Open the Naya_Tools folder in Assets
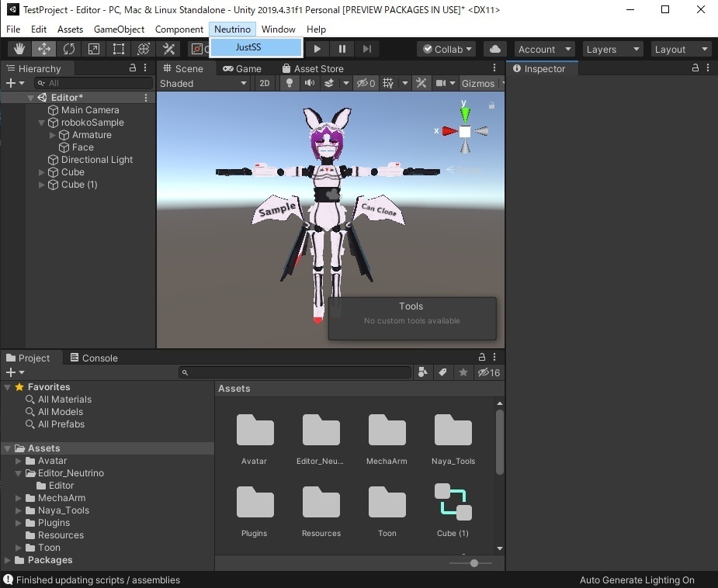Viewport: 718px width, 588px height. 453,431
